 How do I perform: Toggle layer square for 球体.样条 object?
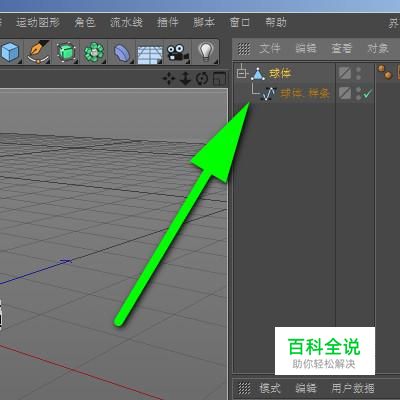(345, 93)
